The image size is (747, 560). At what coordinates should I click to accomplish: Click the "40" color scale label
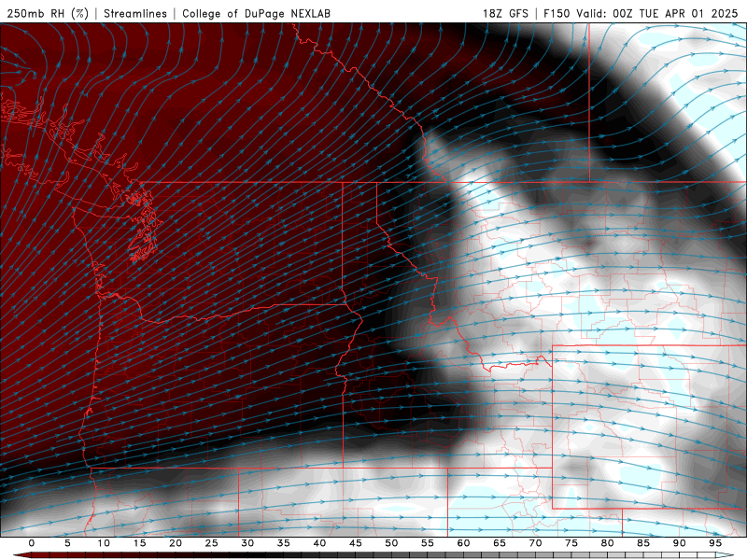[x=319, y=543]
